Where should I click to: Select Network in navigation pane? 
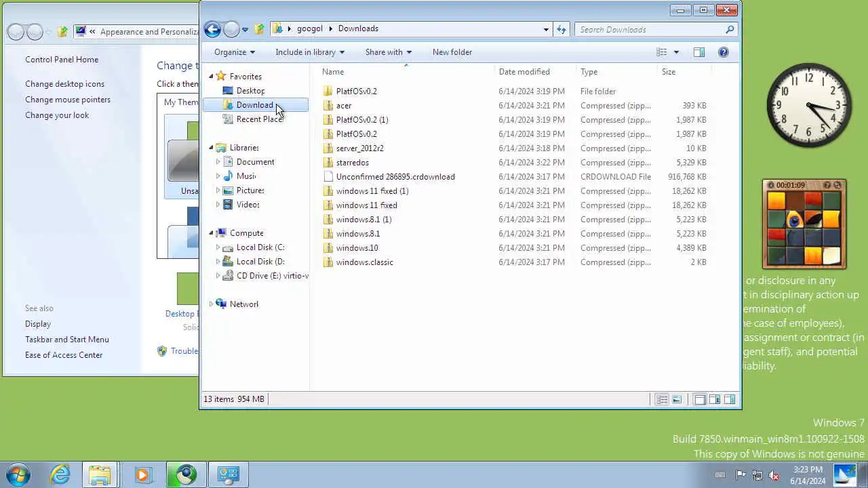pos(243,304)
